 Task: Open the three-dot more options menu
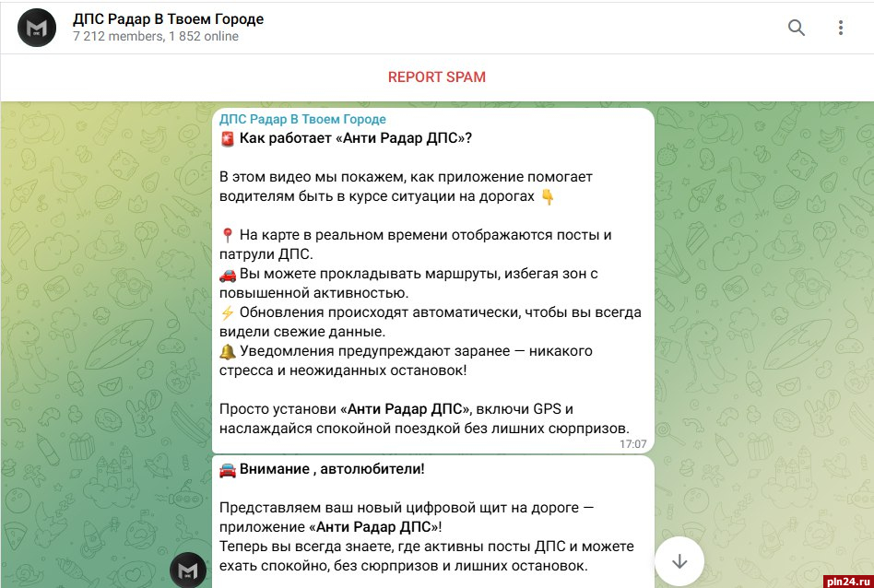coord(841,28)
